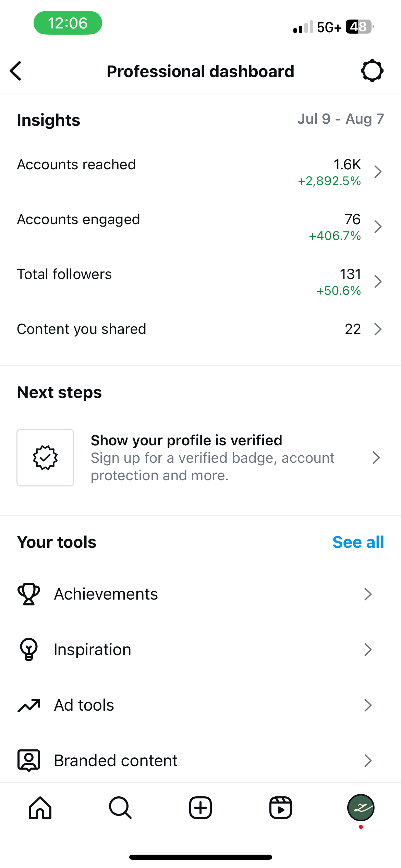The height and width of the screenshot is (868, 401).
Task: Tap the See all link
Action: 358,542
